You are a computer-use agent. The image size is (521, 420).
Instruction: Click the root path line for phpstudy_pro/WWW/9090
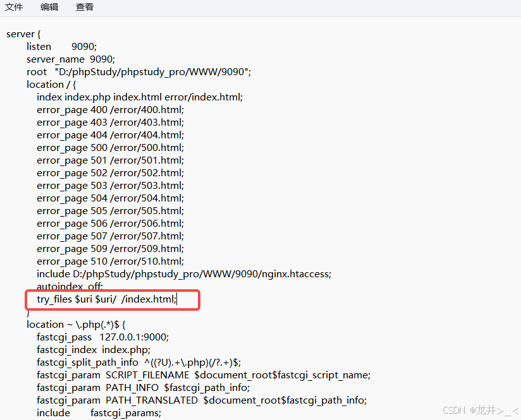(x=139, y=72)
